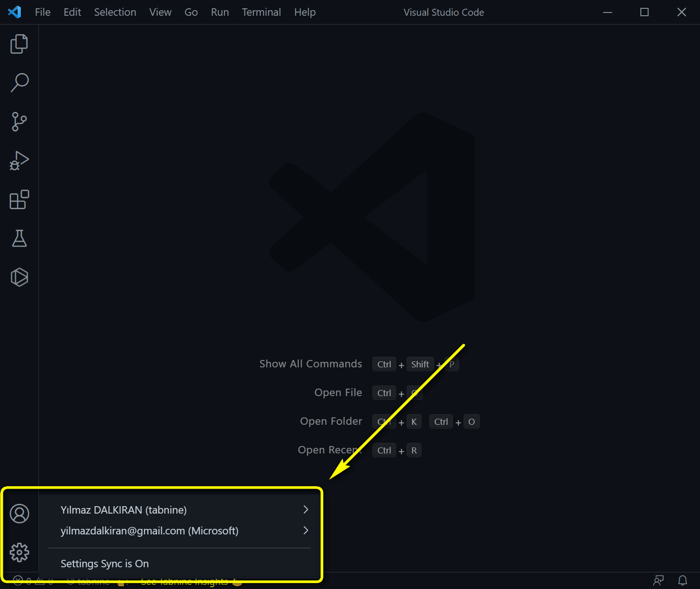Click the Accounts profile icon
The height and width of the screenshot is (589, 700).
tap(19, 514)
